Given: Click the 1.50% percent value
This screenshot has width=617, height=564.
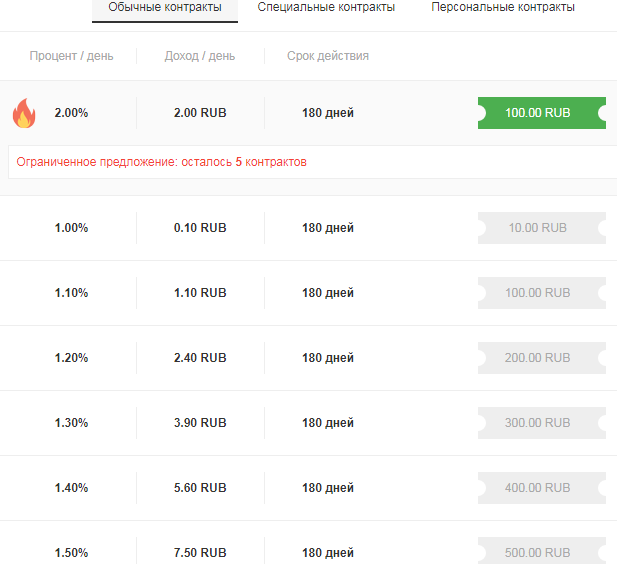Looking at the screenshot, I should [x=71, y=553].
